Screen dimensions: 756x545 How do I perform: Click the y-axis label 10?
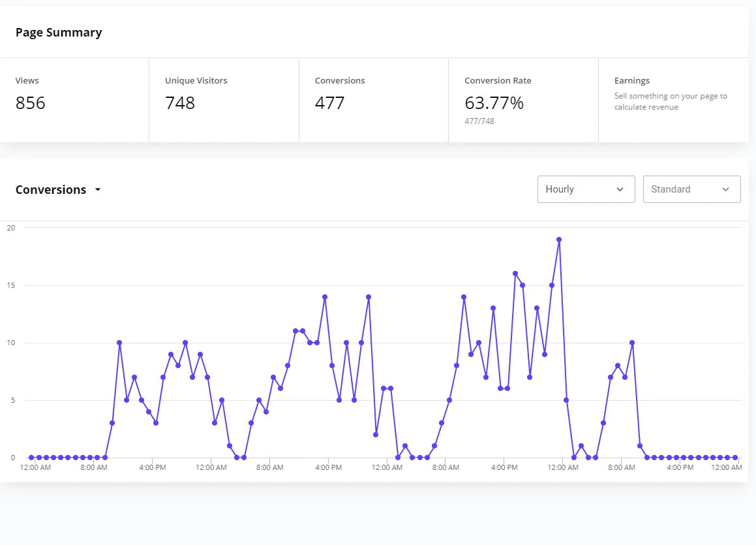point(10,343)
